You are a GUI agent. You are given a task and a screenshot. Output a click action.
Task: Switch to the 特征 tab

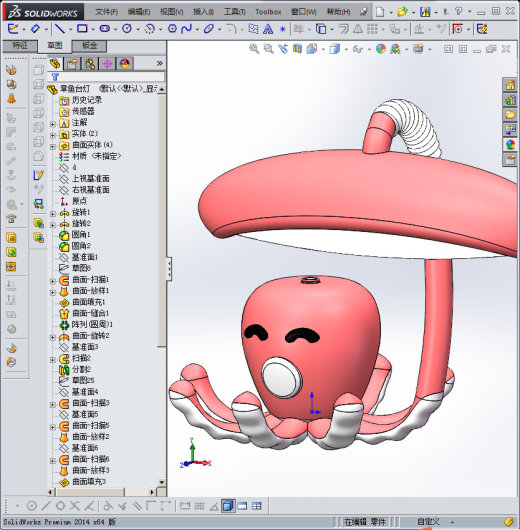20,46
